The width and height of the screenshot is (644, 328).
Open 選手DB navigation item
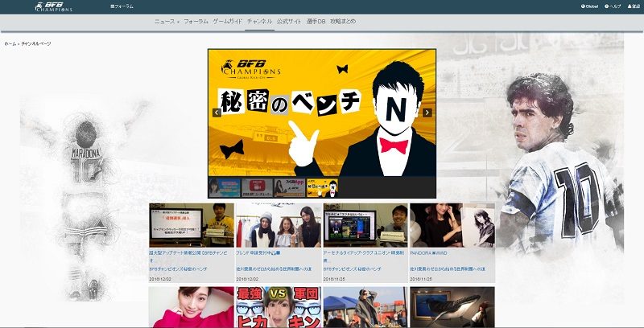316,21
